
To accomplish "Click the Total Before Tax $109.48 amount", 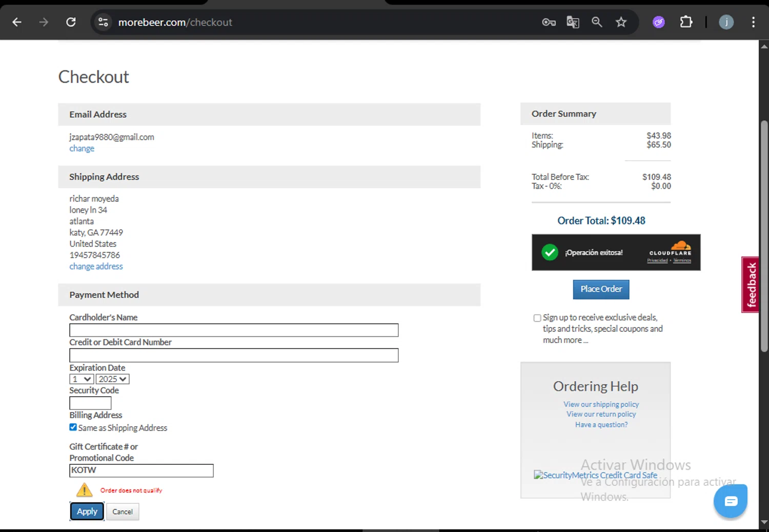I will 657,177.
